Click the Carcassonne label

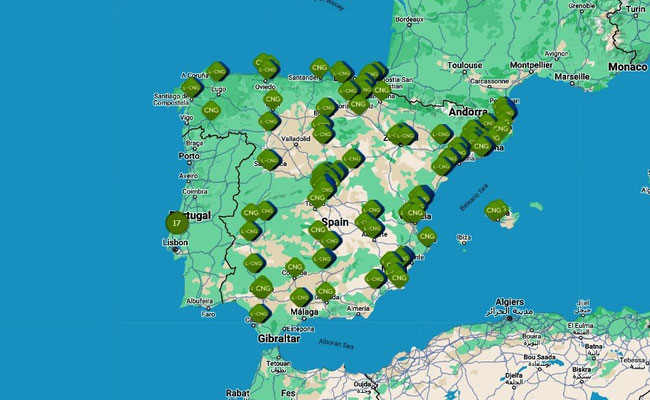490,81
